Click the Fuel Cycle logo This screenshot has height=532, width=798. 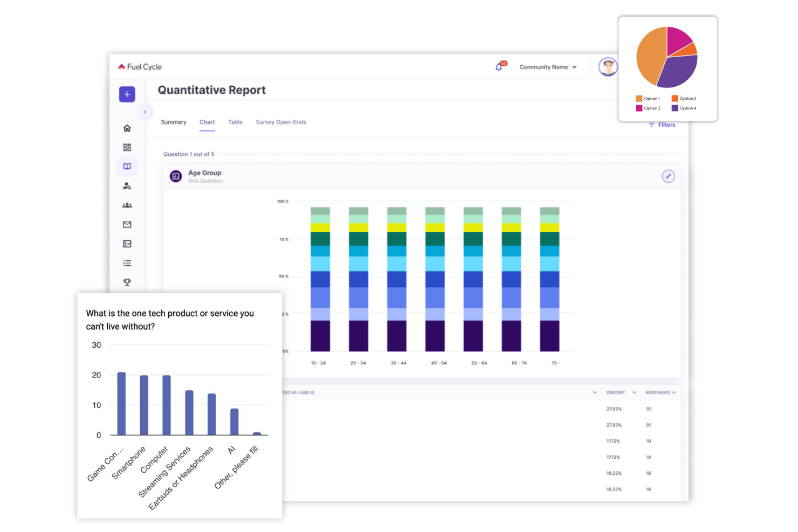pos(140,67)
